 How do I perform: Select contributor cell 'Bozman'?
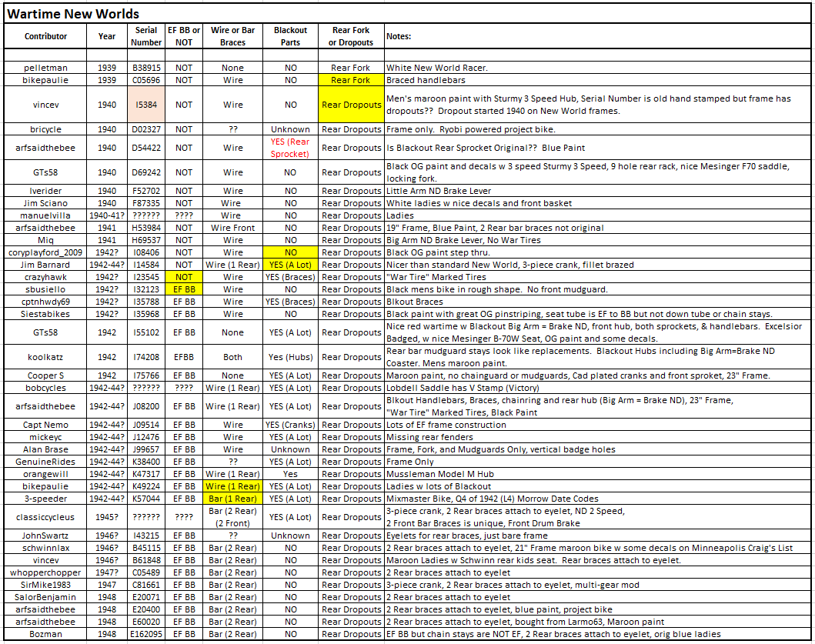[45, 634]
